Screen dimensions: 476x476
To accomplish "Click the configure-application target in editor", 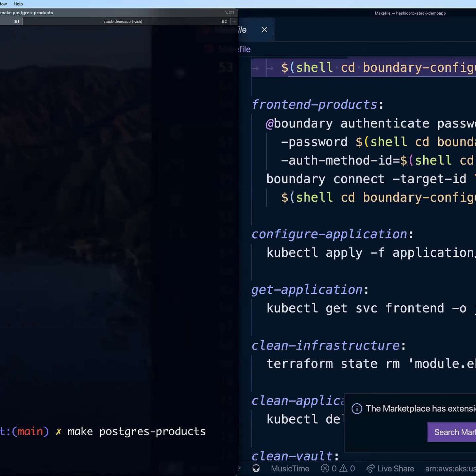I will [x=329, y=234].
